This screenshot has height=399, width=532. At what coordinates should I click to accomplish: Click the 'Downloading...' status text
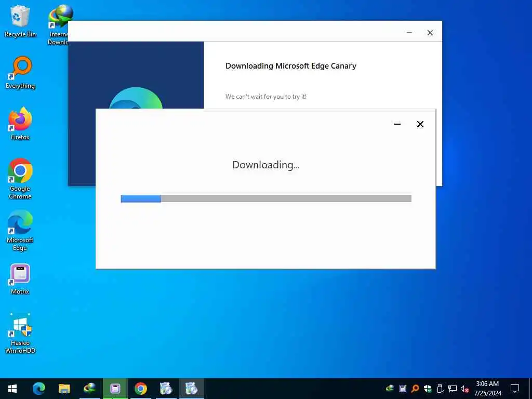(x=266, y=165)
